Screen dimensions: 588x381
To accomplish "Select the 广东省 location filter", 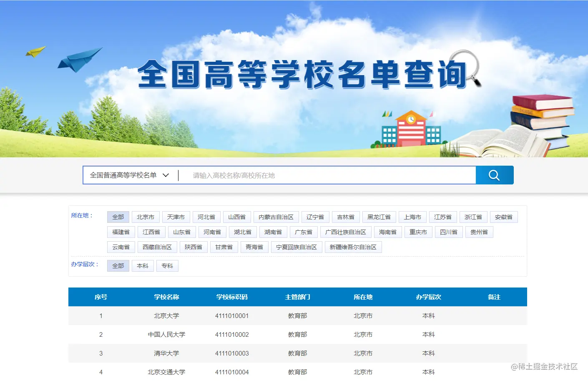I will 304,232.
